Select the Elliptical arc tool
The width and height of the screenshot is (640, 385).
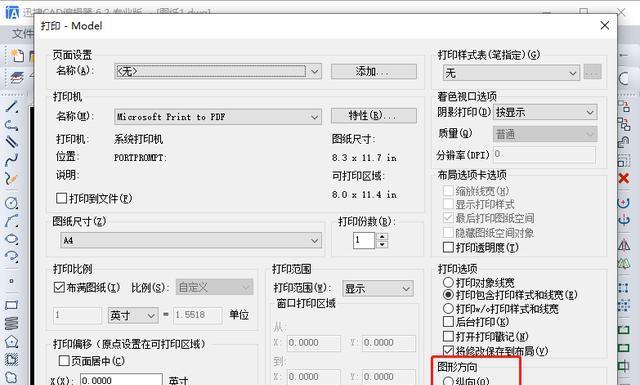coord(11,256)
